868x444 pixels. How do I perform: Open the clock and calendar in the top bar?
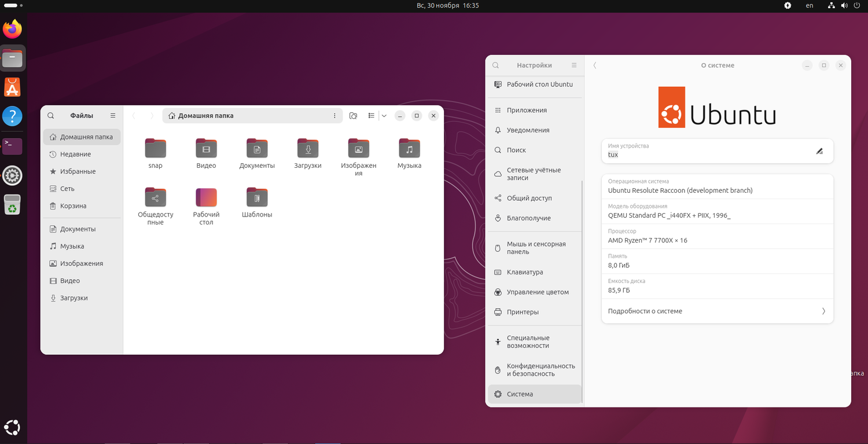[448, 5]
